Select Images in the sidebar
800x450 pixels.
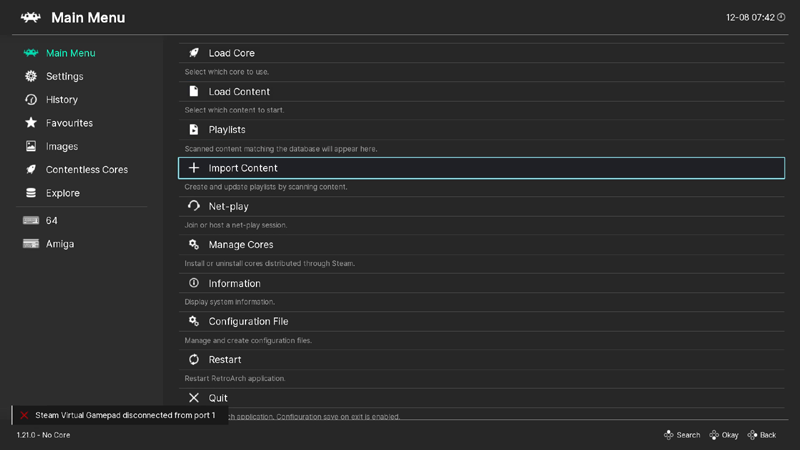coord(61,146)
